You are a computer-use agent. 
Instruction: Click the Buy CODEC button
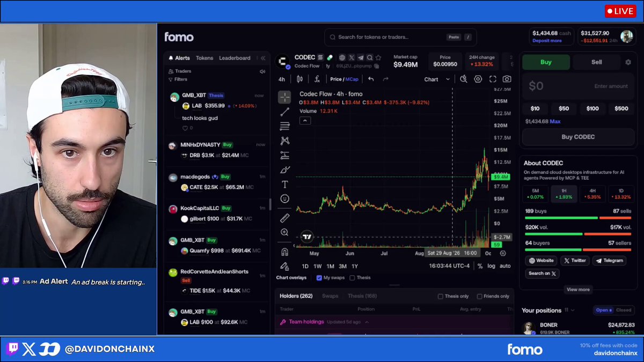coord(578,137)
